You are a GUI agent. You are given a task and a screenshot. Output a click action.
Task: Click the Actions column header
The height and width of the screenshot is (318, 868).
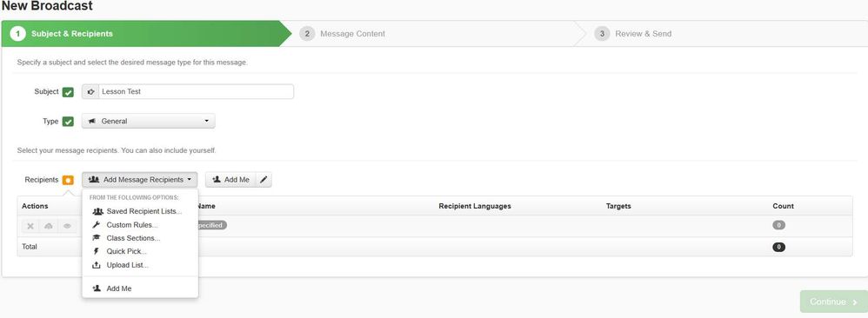pos(35,206)
